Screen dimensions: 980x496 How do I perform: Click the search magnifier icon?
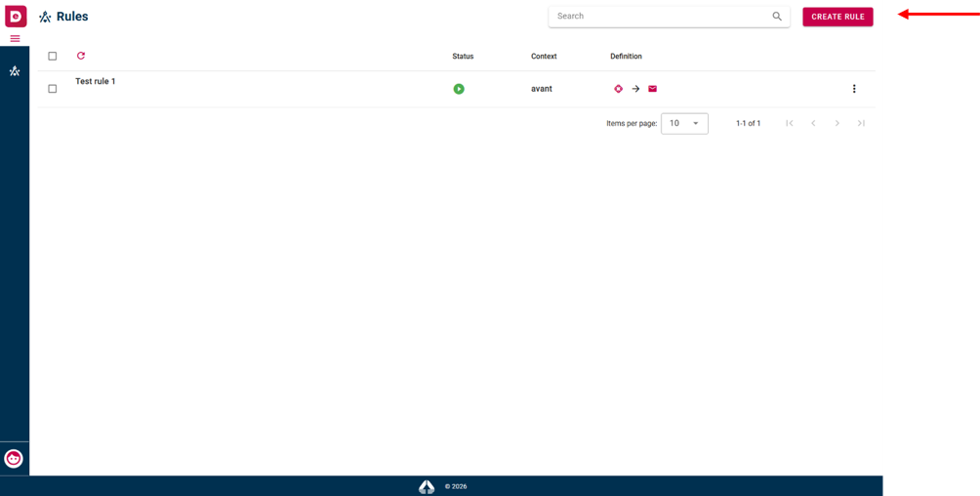click(x=777, y=17)
